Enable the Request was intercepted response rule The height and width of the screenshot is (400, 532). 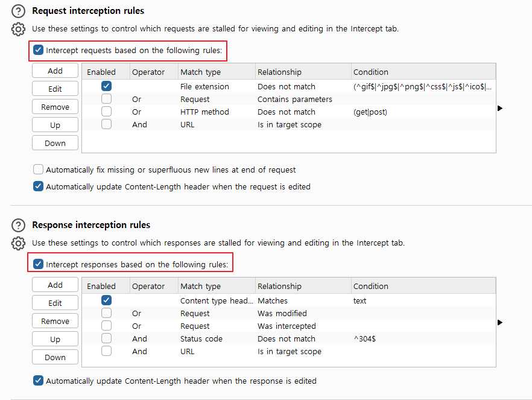point(106,326)
